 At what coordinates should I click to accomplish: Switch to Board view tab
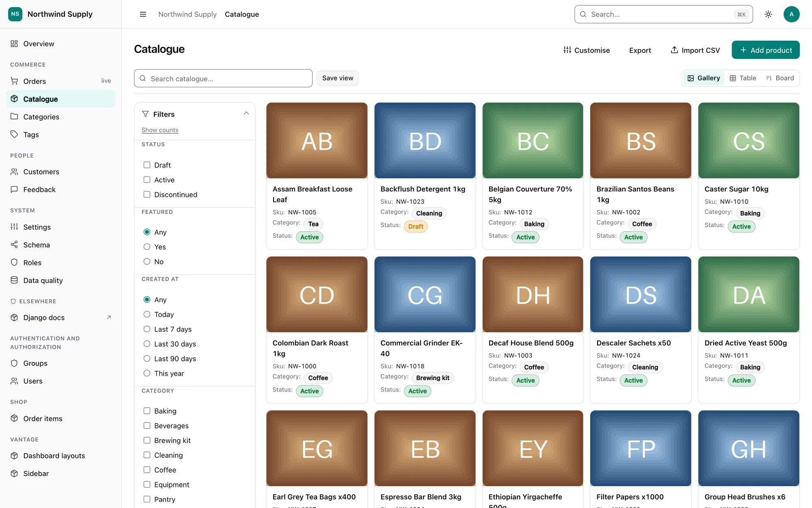(780, 78)
